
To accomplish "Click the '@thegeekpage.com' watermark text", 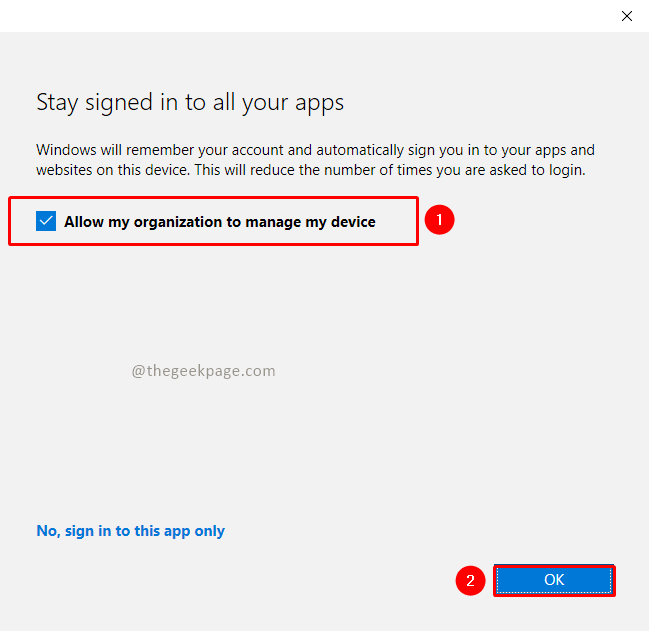I will click(203, 370).
